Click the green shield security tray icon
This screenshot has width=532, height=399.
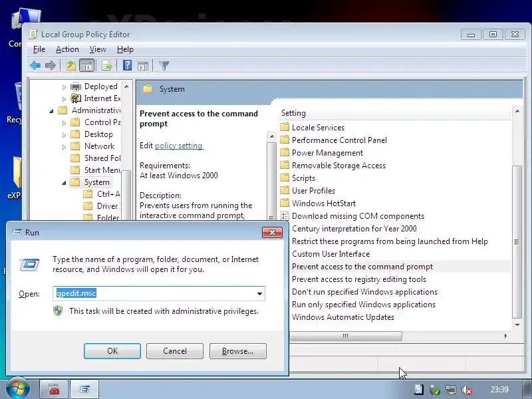click(435, 390)
